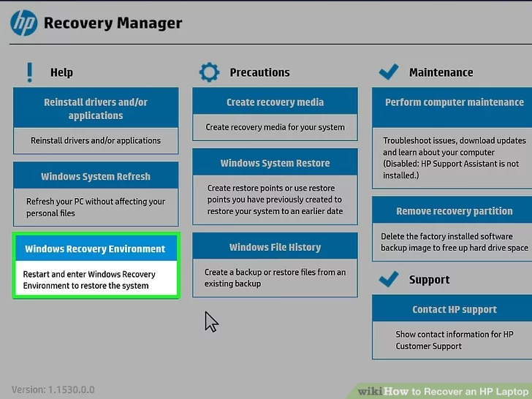Click the Maintenance checkmark icon
The width and height of the screenshot is (532, 399).
389,72
